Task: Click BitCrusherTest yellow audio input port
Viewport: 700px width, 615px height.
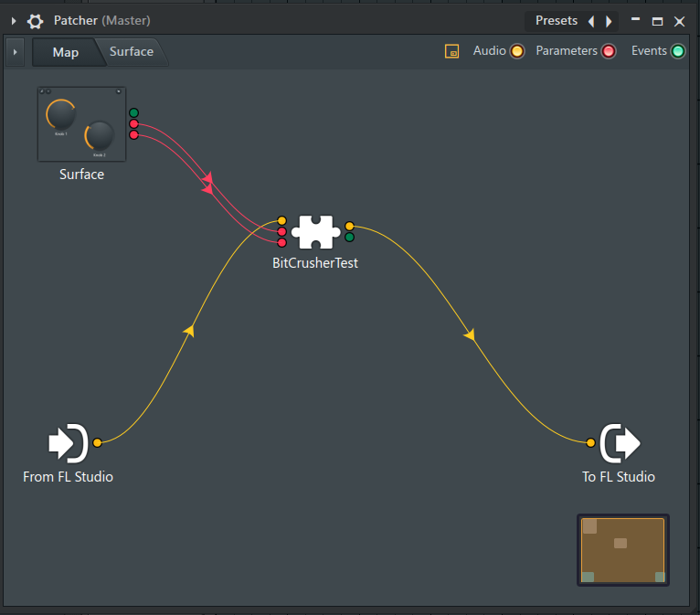Action: click(x=281, y=221)
